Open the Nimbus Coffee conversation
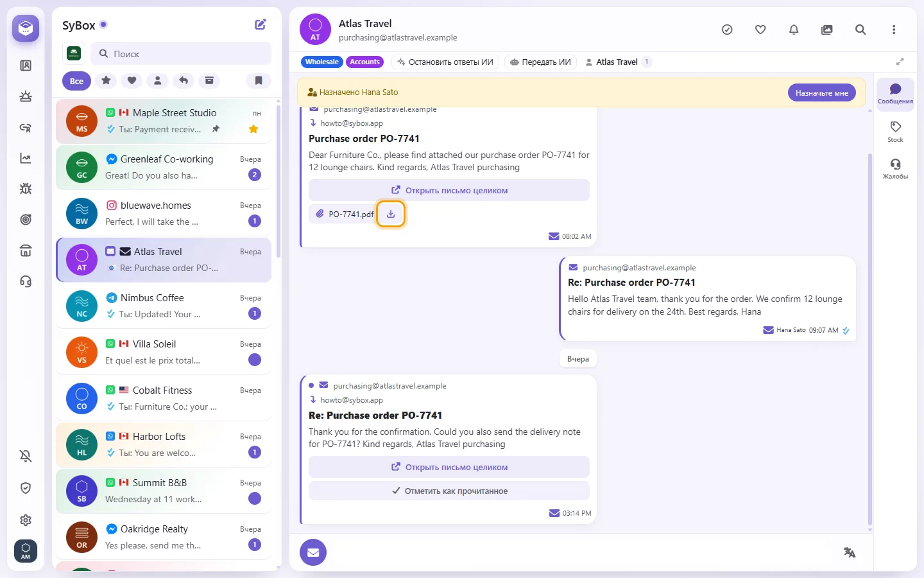The height and width of the screenshot is (578, 924). pyautogui.click(x=164, y=306)
